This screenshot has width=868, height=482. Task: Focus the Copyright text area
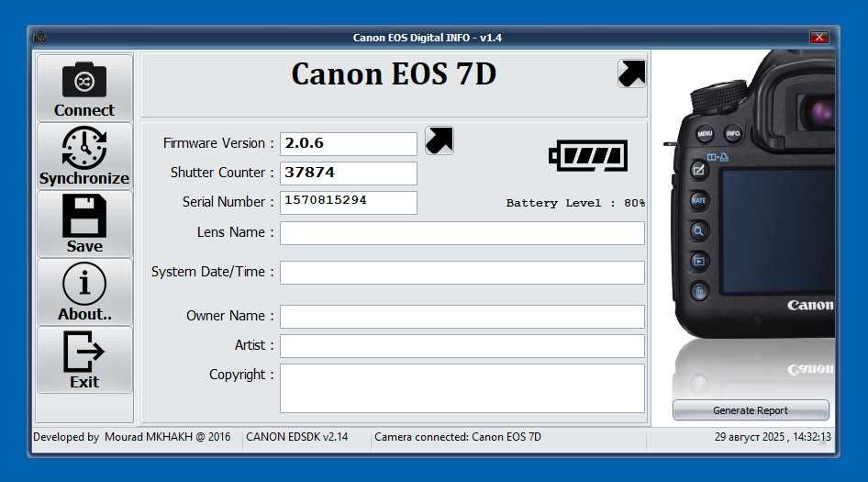click(x=462, y=388)
